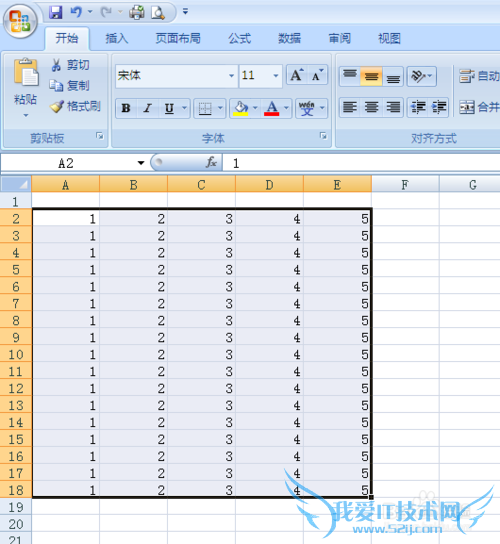The image size is (500, 544).
Task: Click the phonetic guide wén icon
Action: (x=307, y=108)
